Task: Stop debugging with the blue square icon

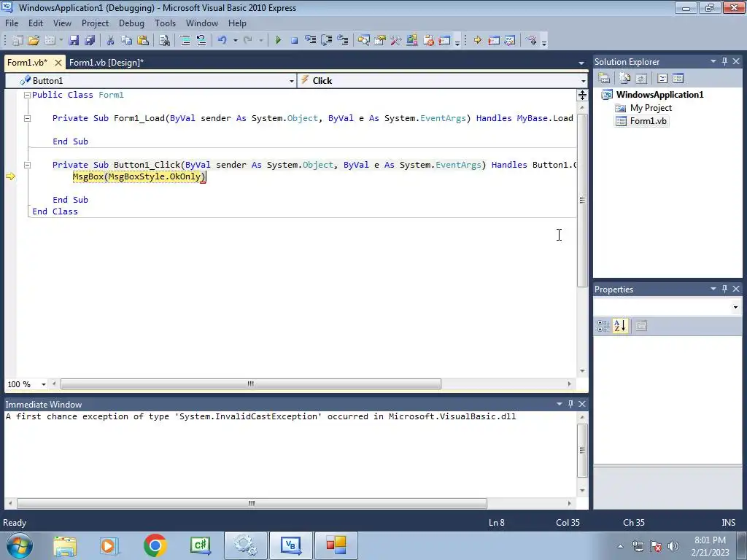Action: tap(295, 41)
